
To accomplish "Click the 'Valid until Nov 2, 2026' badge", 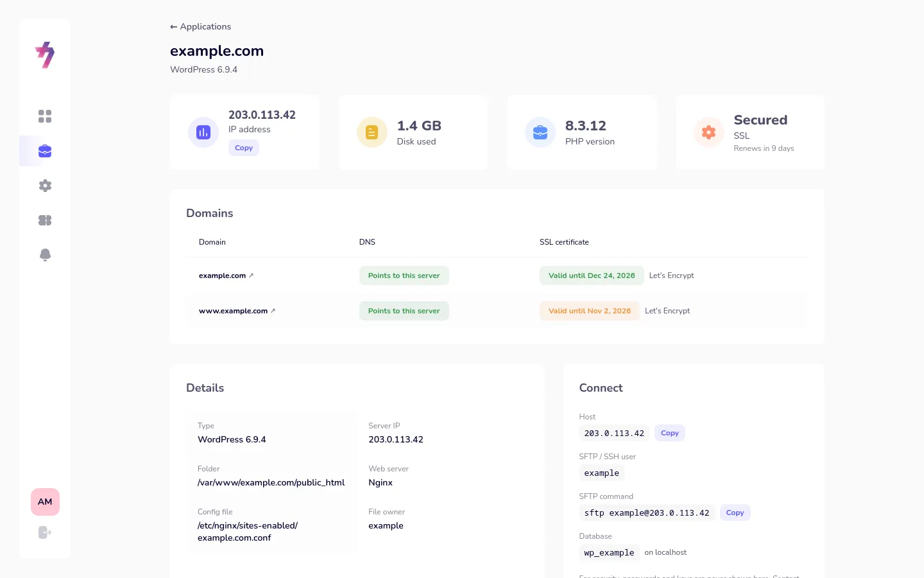I will [590, 311].
